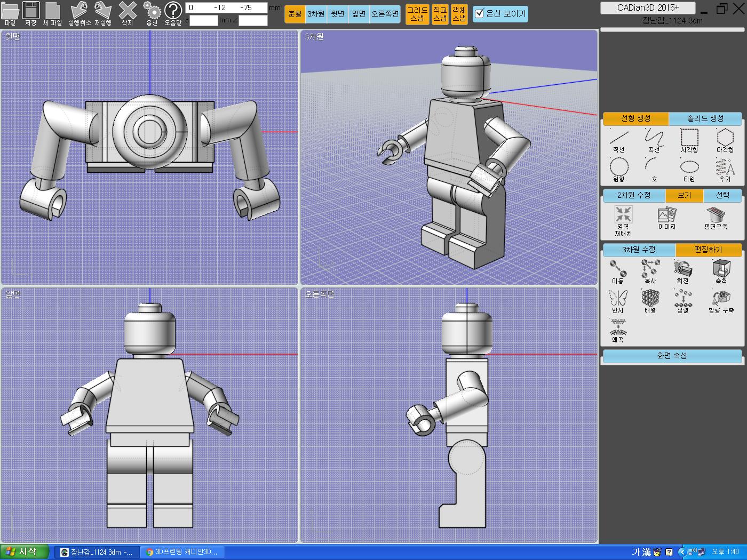
Task: Select the 방향 구축 orient tool
Action: click(x=721, y=301)
